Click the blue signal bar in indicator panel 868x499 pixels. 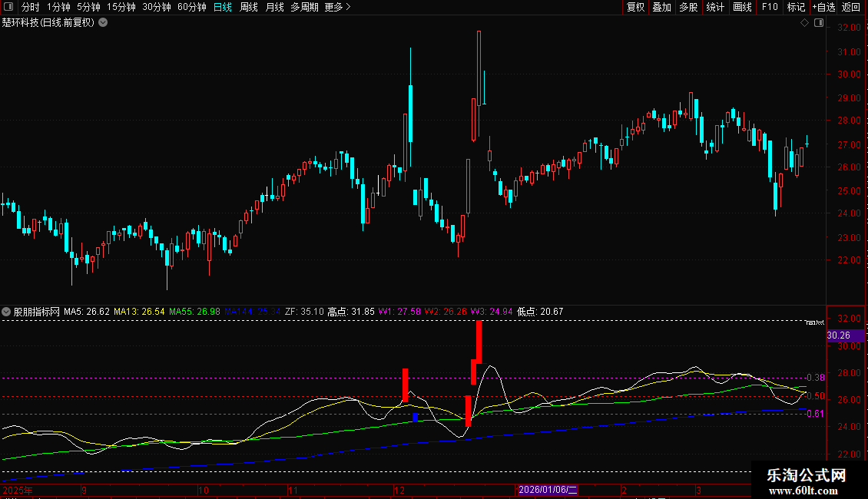415,418
